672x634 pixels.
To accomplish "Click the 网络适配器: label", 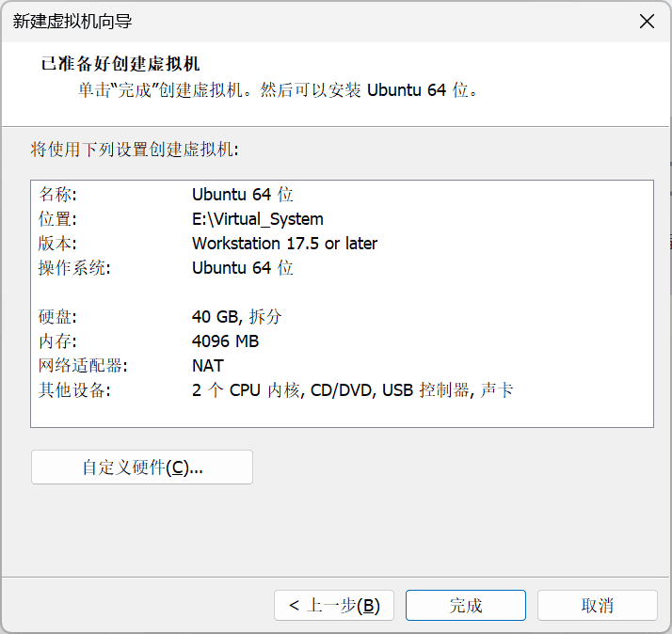I will pos(83,366).
